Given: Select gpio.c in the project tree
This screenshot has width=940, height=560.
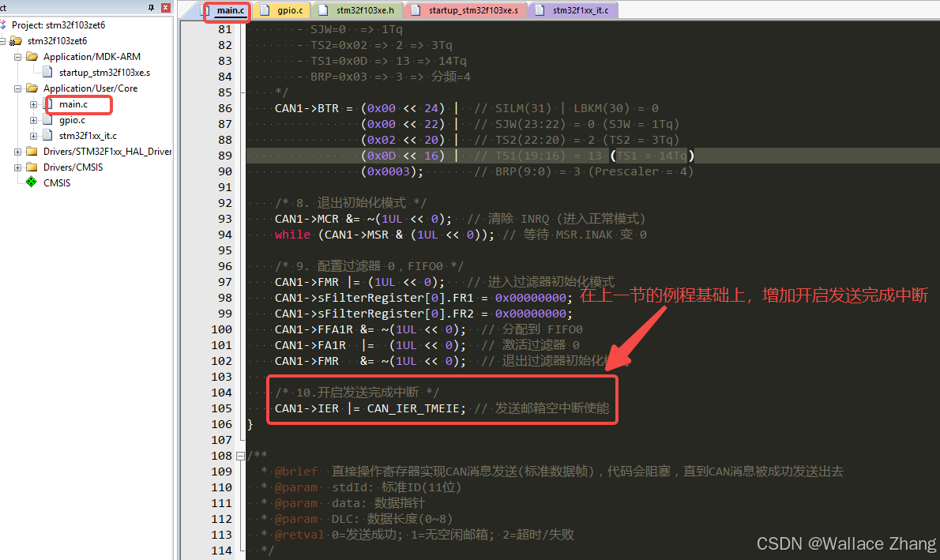Looking at the screenshot, I should pyautogui.click(x=72, y=120).
